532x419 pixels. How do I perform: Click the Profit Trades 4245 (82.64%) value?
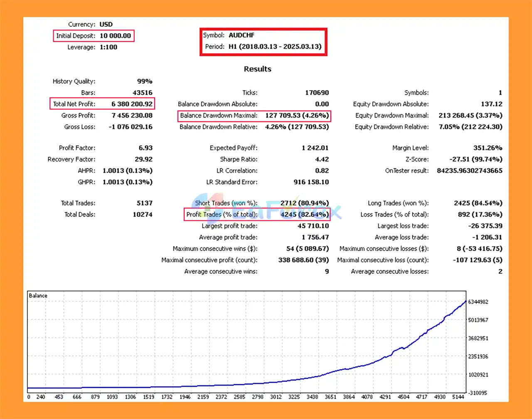305,214
